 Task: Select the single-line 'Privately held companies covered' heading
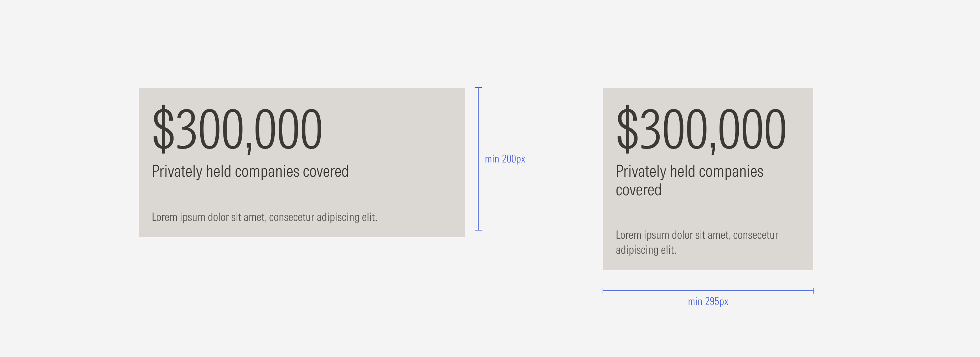250,171
